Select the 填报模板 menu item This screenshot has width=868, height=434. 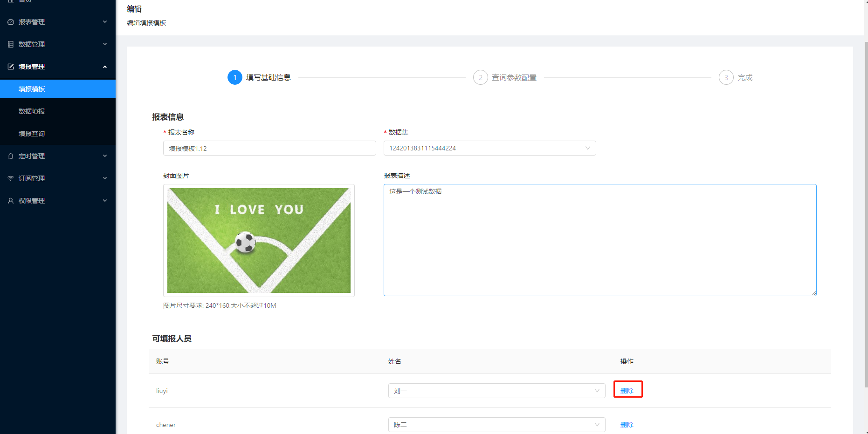[58, 89]
